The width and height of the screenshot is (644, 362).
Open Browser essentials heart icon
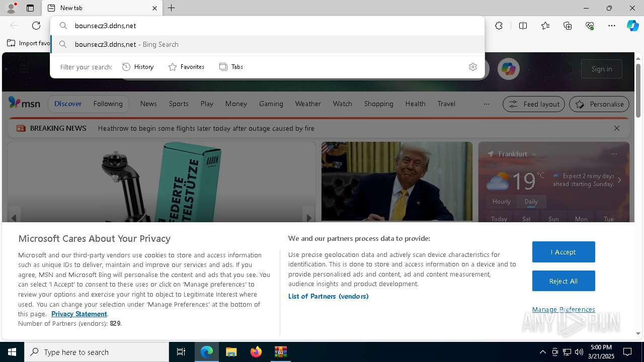pos(590,26)
